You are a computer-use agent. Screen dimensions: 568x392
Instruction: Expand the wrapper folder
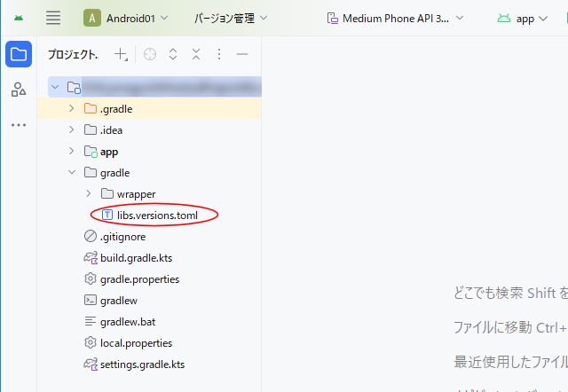(x=89, y=194)
